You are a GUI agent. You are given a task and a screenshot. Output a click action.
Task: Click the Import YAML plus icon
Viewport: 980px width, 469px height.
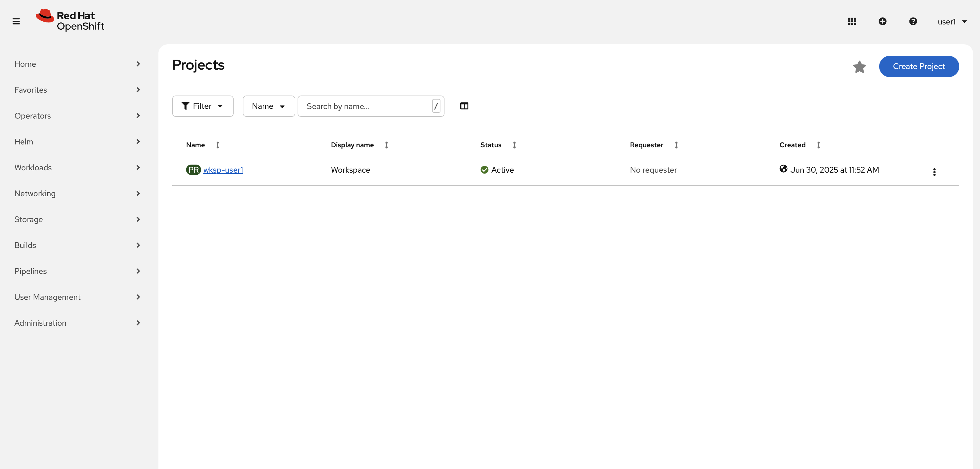pos(883,21)
